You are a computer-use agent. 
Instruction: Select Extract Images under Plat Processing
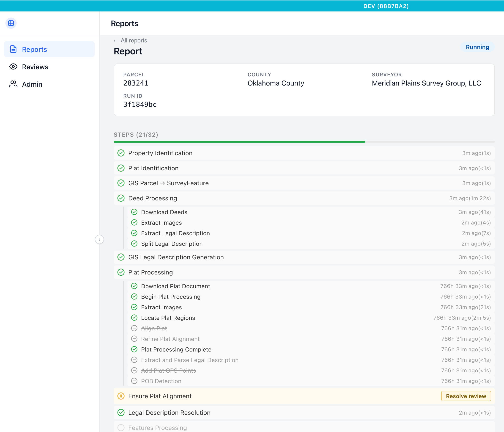click(x=311, y=307)
